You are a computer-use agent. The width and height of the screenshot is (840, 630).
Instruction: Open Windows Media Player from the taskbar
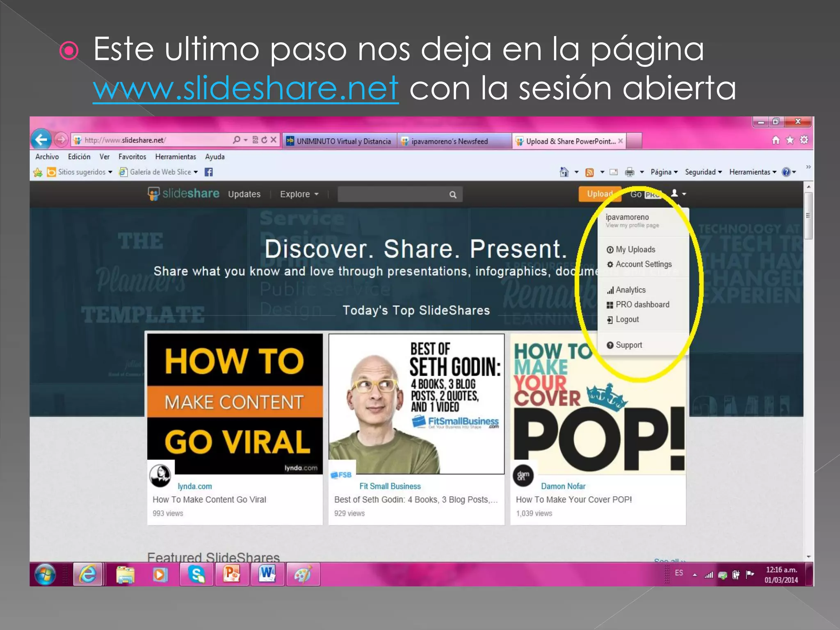click(160, 574)
